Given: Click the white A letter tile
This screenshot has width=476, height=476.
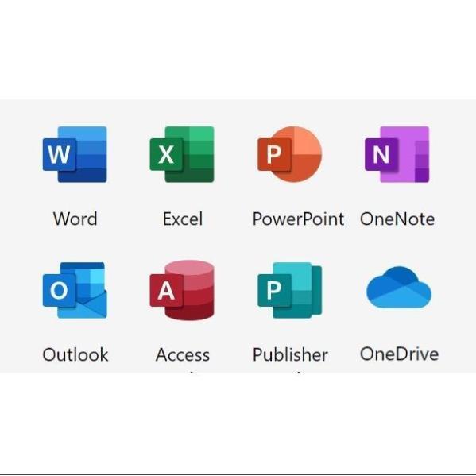Looking at the screenshot, I should tap(166, 291).
